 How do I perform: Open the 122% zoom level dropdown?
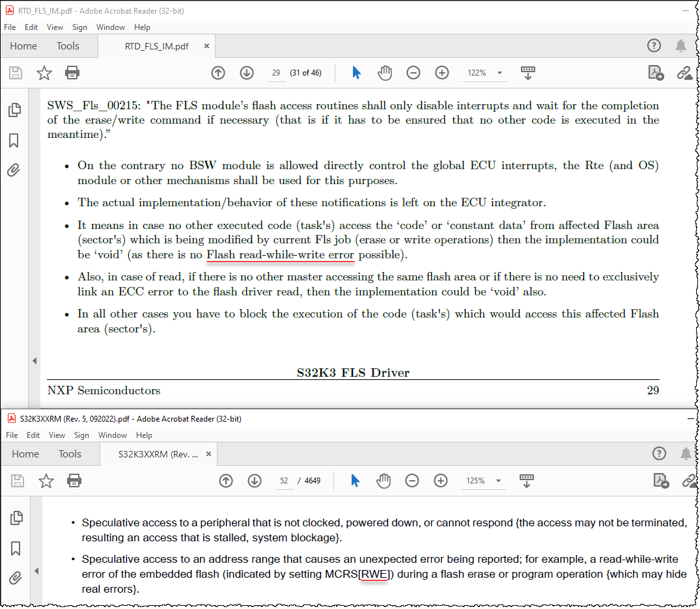(485, 73)
